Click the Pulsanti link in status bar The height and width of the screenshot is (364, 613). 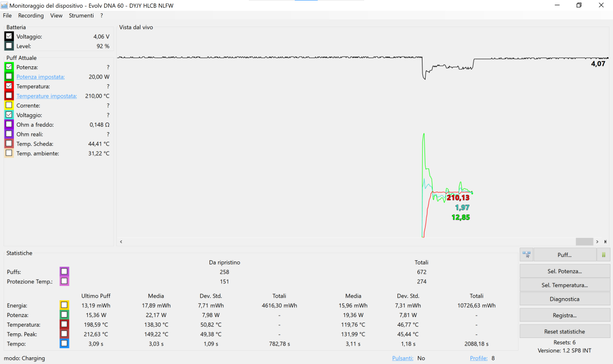point(403,358)
